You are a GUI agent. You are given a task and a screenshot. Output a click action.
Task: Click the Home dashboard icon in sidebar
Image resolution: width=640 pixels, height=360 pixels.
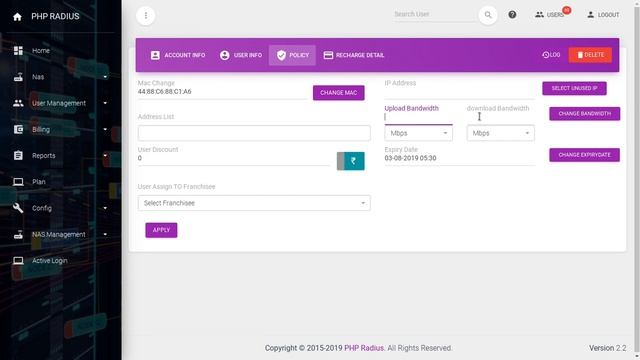point(18,51)
